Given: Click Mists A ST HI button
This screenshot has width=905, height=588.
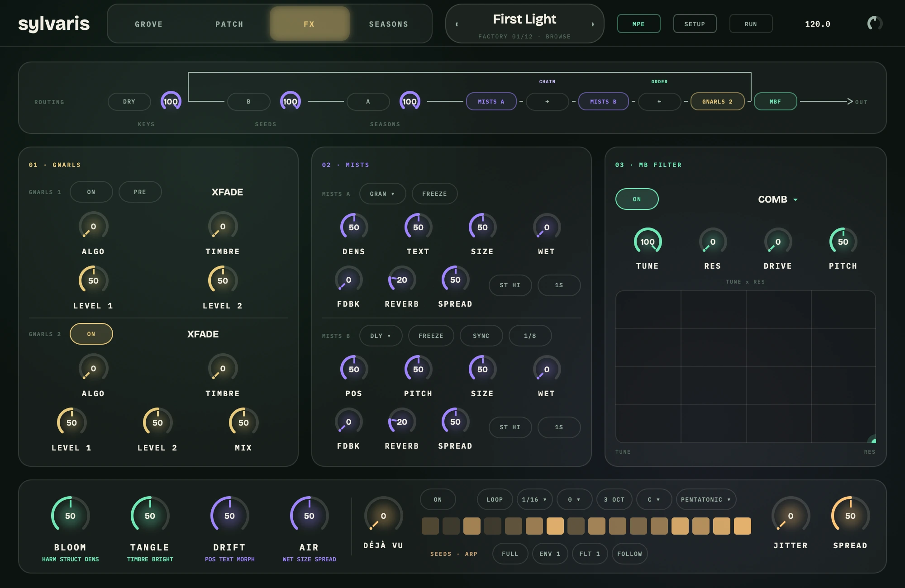Looking at the screenshot, I should 510,285.
